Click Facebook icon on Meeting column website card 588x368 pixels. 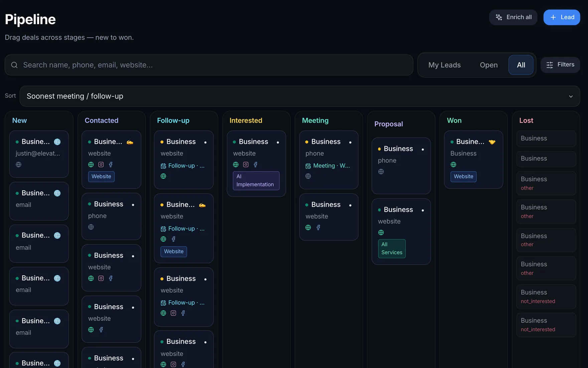[318, 227]
